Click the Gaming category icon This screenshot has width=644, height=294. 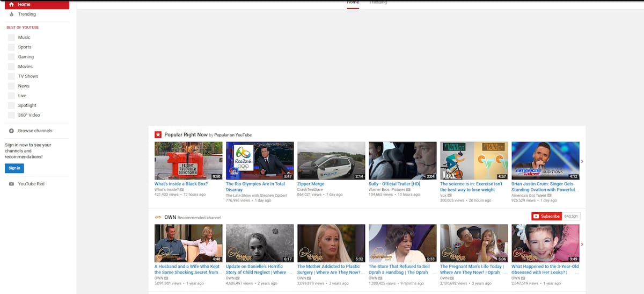[x=11, y=57]
